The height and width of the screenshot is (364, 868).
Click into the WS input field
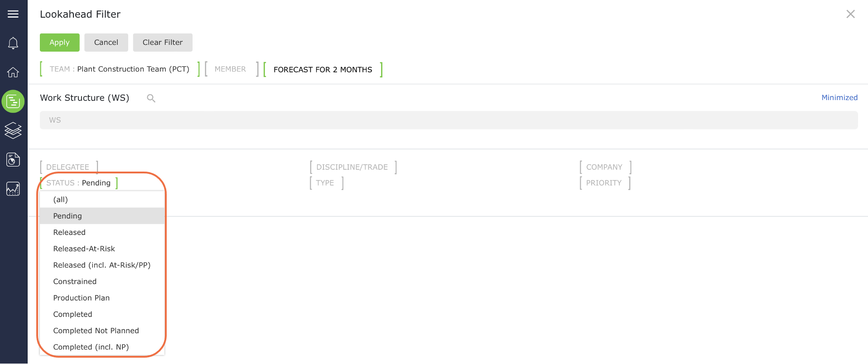click(448, 120)
